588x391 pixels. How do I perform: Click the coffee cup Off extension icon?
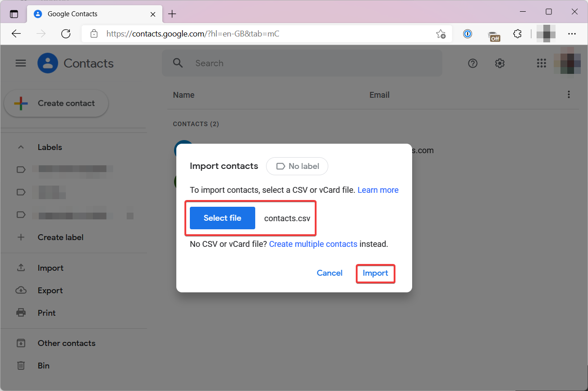[494, 35]
